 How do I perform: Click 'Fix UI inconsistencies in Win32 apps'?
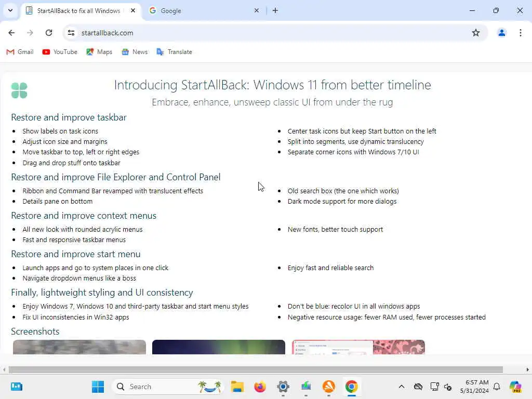tap(76, 317)
